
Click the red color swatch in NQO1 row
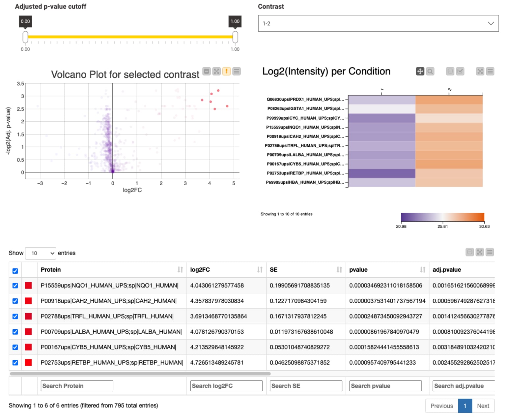(x=28, y=285)
